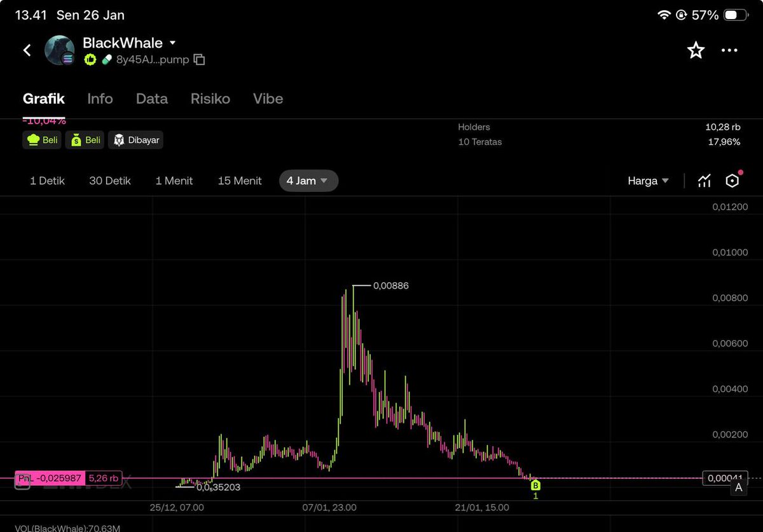This screenshot has width=763, height=532.
Task: Select the 15 Menit timeframe
Action: [240, 181]
